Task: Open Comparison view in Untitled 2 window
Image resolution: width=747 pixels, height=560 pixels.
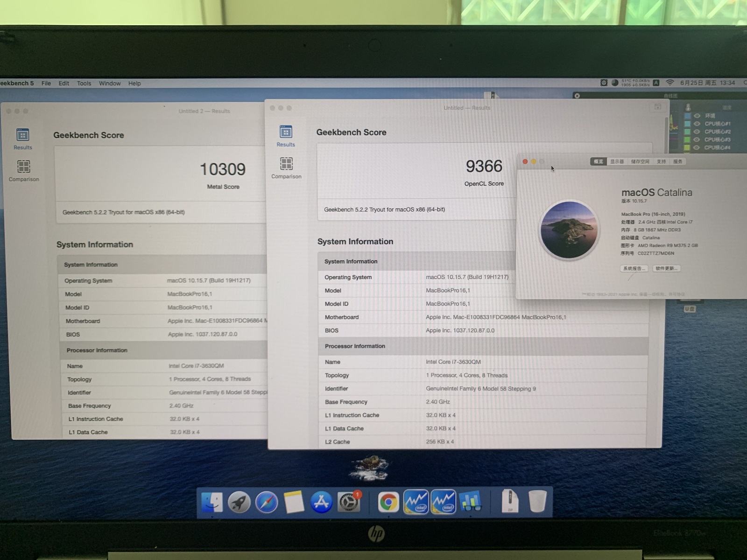Action: point(24,171)
